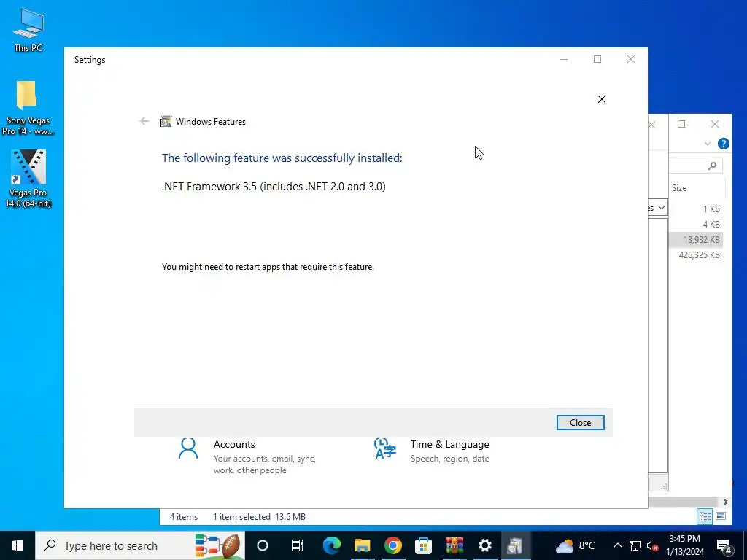Click the muted volume tray icon
Image resolution: width=747 pixels, height=560 pixels.
(x=653, y=545)
